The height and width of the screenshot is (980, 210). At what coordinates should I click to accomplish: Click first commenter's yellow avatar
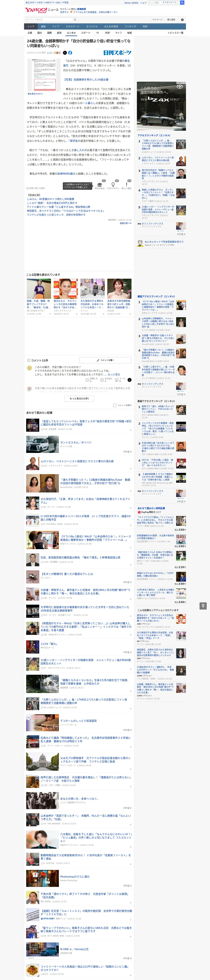[x=29, y=368]
